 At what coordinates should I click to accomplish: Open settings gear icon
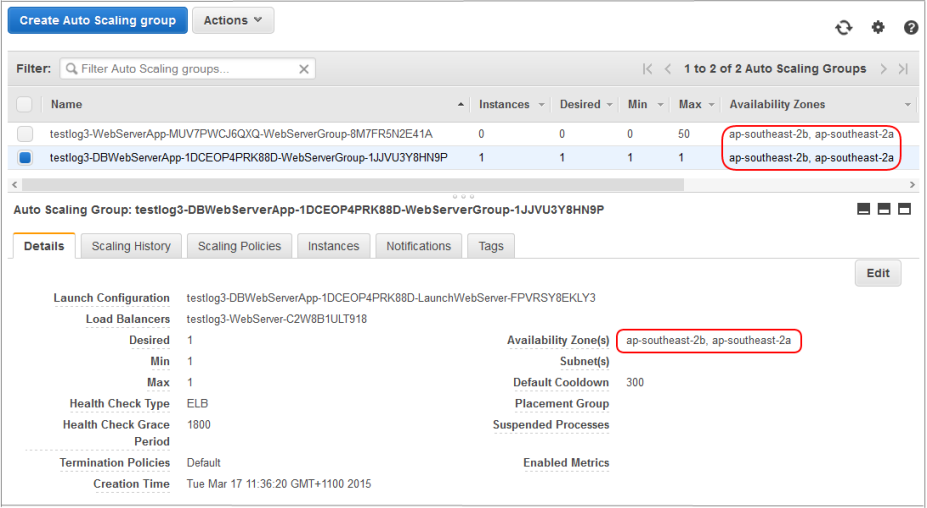click(878, 27)
